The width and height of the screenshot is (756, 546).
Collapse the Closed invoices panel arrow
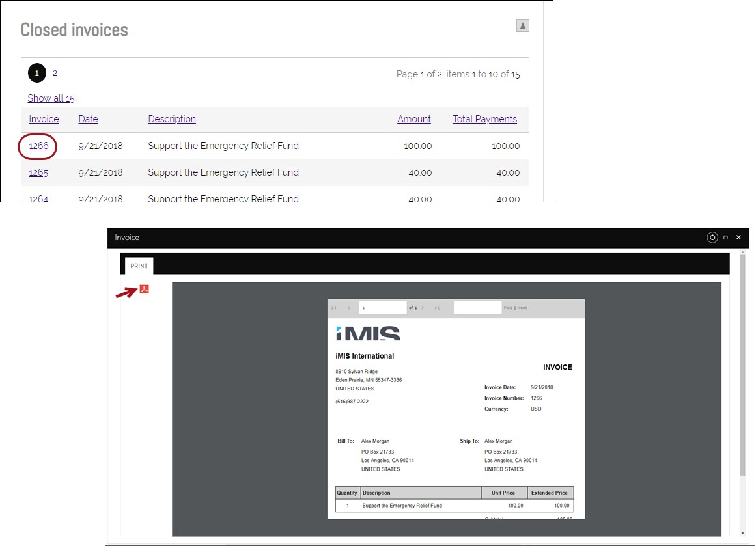pyautogui.click(x=523, y=25)
